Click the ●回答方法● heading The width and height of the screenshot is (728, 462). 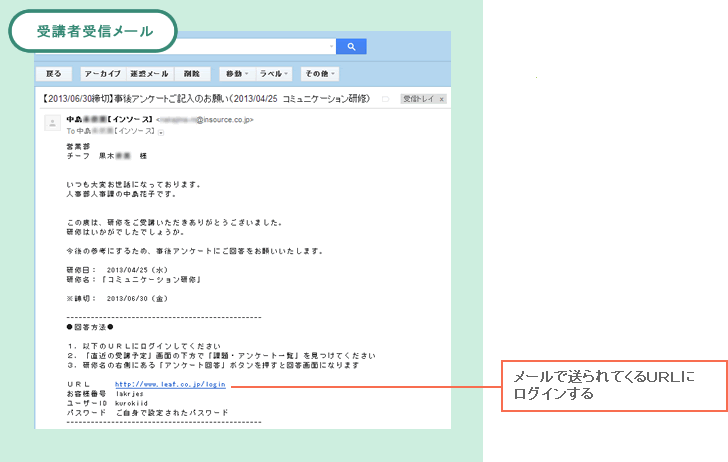(x=90, y=327)
